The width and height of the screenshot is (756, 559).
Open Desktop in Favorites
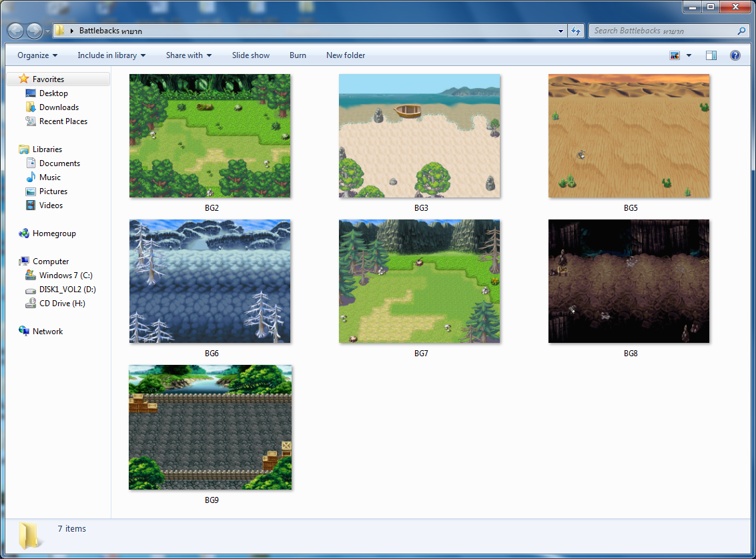point(53,93)
